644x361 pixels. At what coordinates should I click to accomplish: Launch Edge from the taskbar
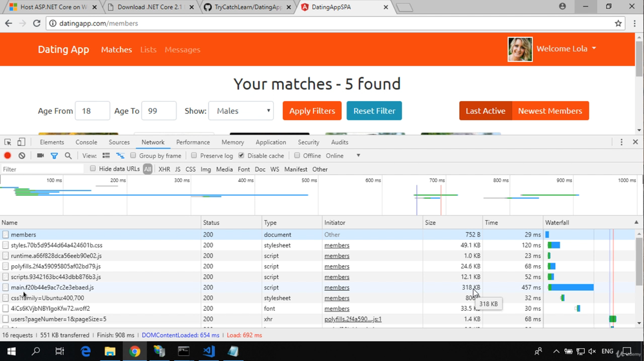pyautogui.click(x=86, y=351)
